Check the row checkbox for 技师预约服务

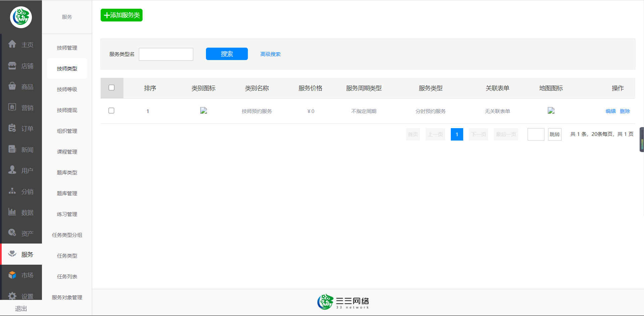click(112, 111)
